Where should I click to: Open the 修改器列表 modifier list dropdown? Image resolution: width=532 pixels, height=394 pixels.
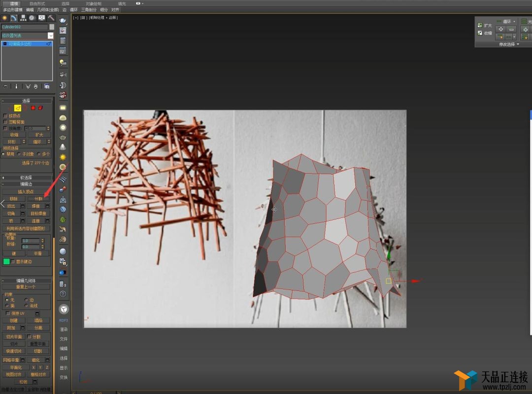point(51,36)
